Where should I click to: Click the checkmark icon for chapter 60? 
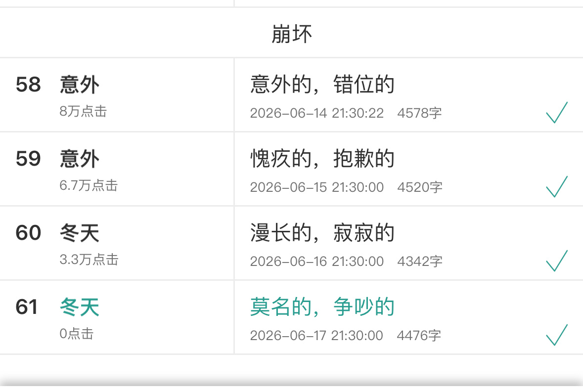click(x=557, y=261)
